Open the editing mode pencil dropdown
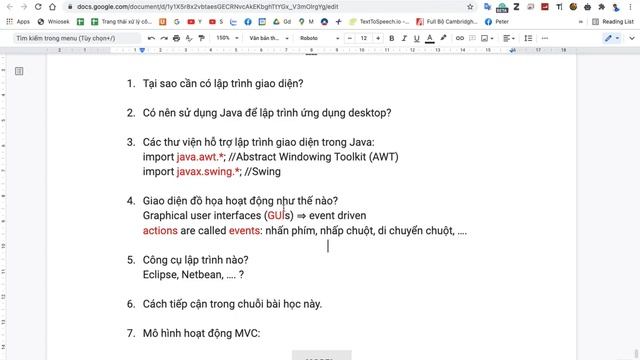The width and height of the screenshot is (640, 360). [611, 38]
